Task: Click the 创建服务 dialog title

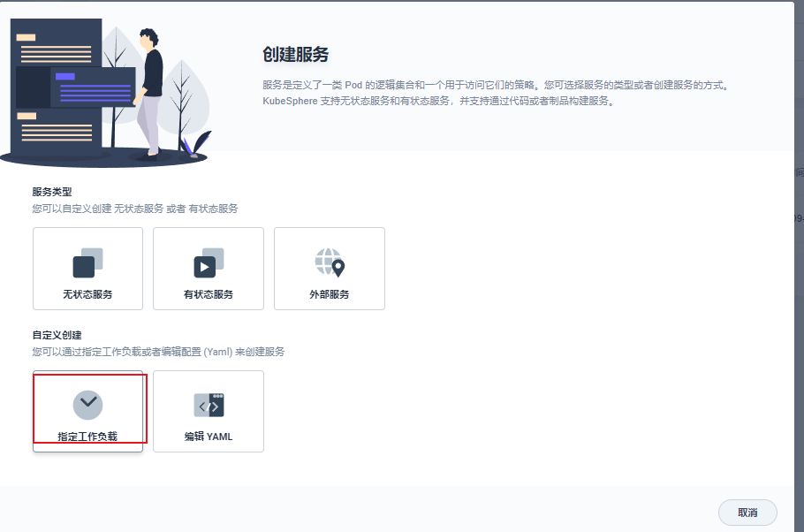Action: coord(295,55)
